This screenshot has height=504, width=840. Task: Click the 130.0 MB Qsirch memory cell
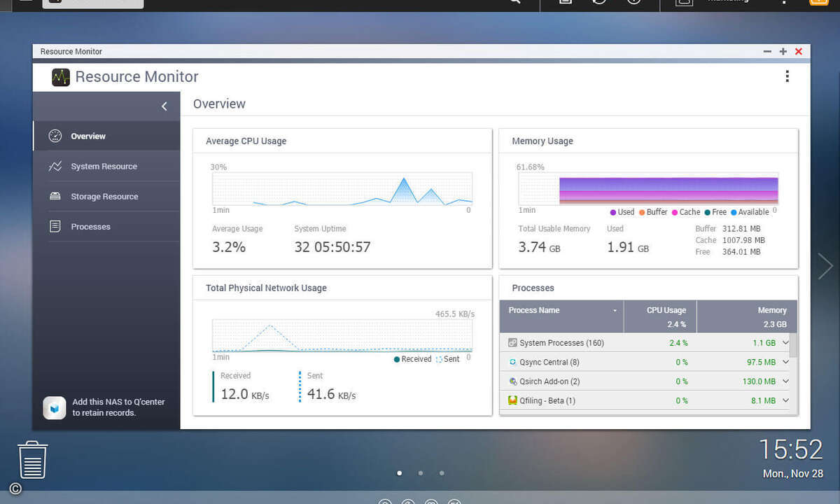pos(759,381)
